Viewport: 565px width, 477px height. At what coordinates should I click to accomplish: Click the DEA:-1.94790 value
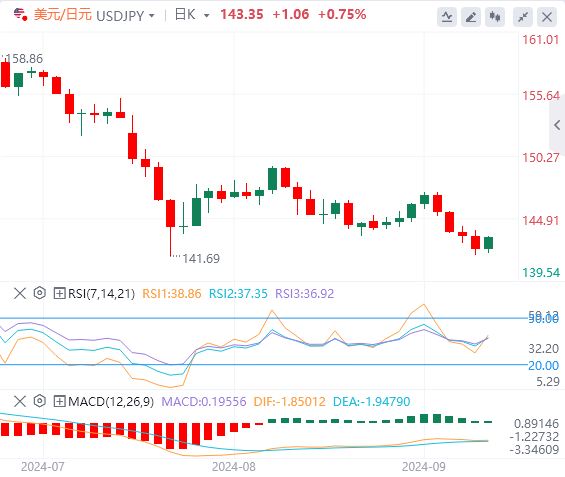pos(372,401)
